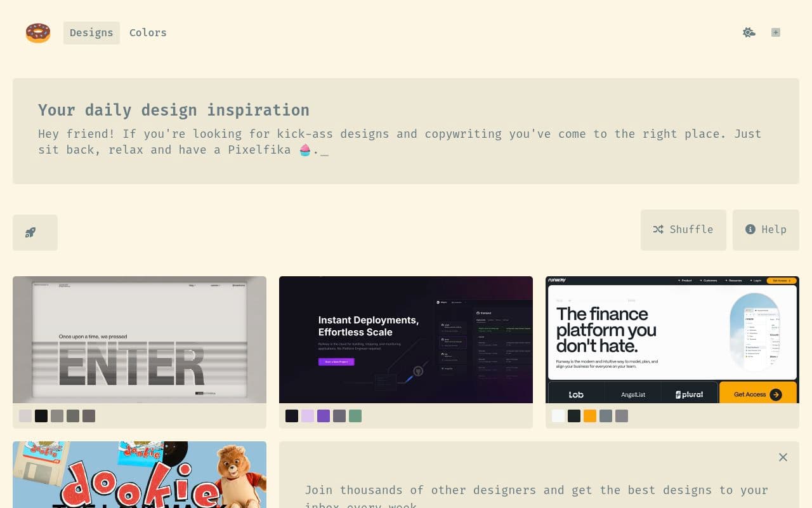The image size is (812, 508).
Task: Click the plus submit icon
Action: click(775, 32)
